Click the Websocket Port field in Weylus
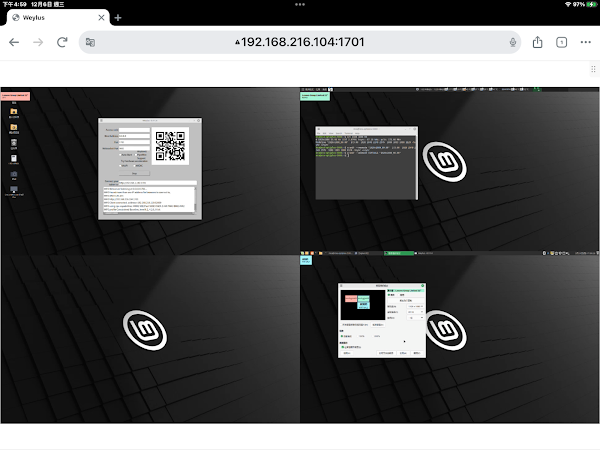600x450 pixels. coord(134,148)
